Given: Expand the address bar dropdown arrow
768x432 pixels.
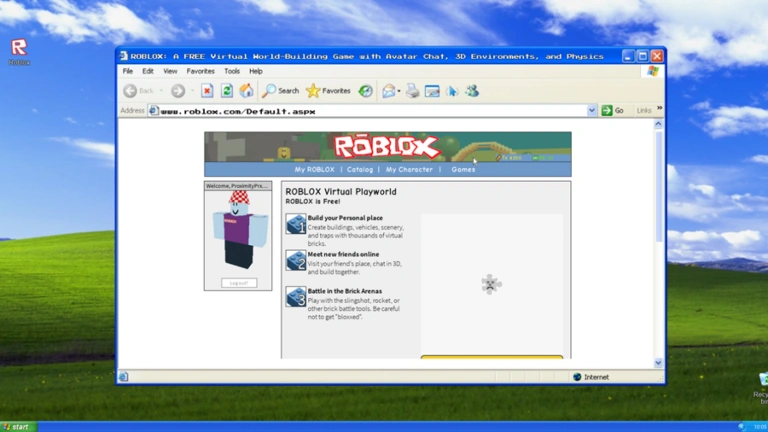Looking at the screenshot, I should [x=592, y=111].
